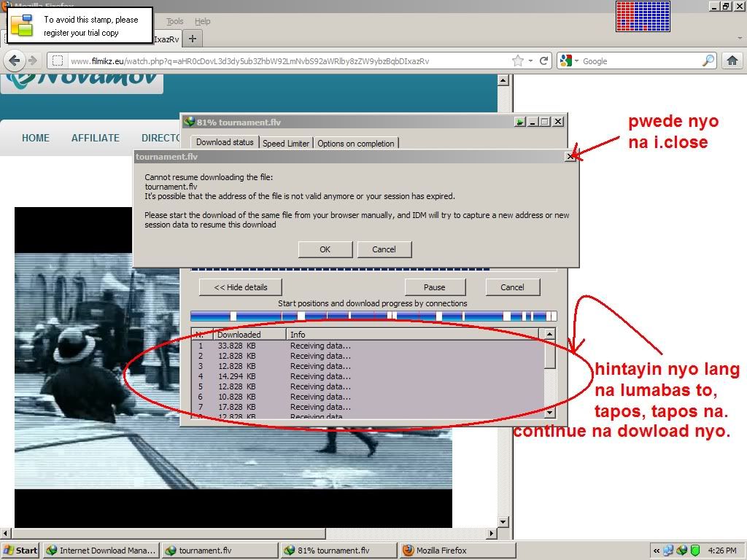The height and width of the screenshot is (560, 747).
Task: Switch to the Speed Limiter tab
Action: pos(285,144)
